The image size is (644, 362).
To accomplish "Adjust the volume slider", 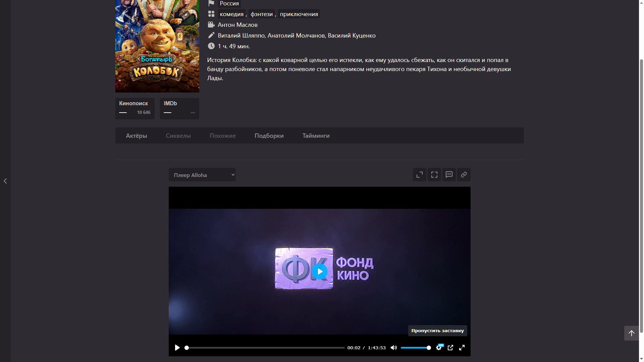I will 416,348.
